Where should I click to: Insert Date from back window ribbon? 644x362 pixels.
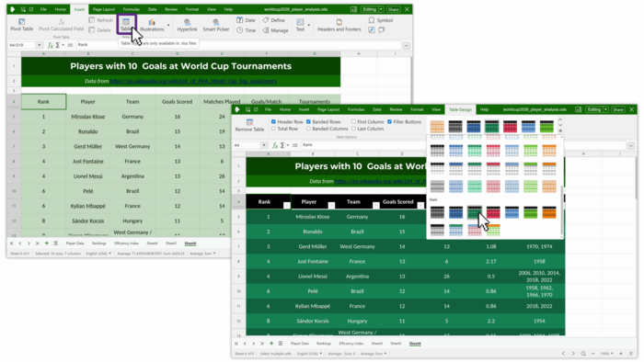pos(246,20)
